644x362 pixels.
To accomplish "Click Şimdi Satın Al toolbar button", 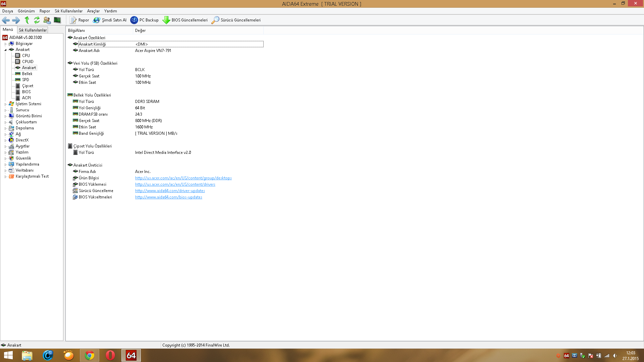I will [x=110, y=20].
